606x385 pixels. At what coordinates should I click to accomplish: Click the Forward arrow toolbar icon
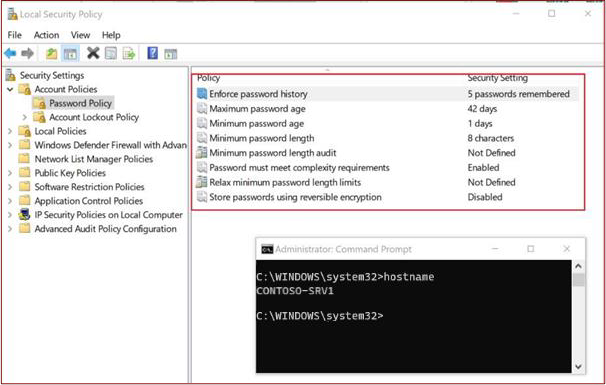pos(27,53)
